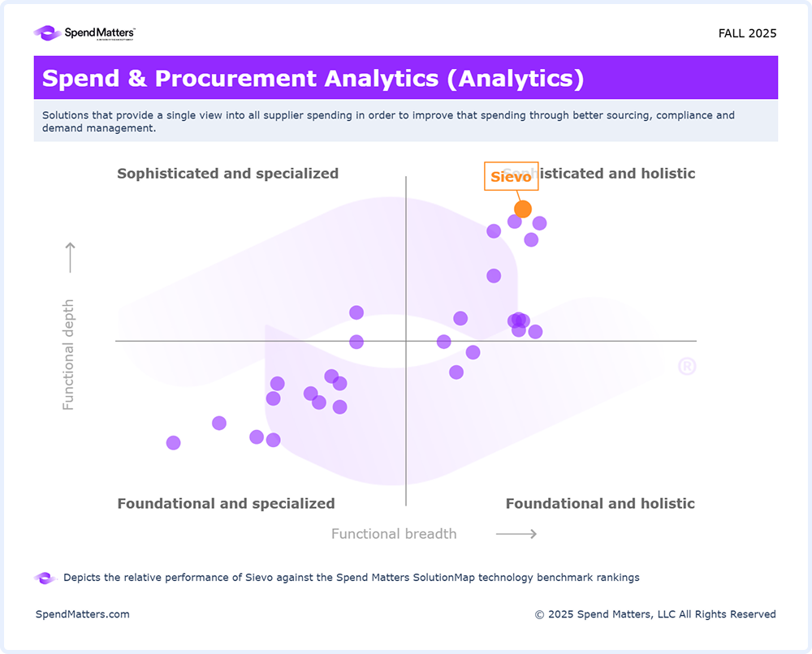This screenshot has height=654, width=812.
Task: Click the legend text describing Sievo performance
Action: click(352, 578)
